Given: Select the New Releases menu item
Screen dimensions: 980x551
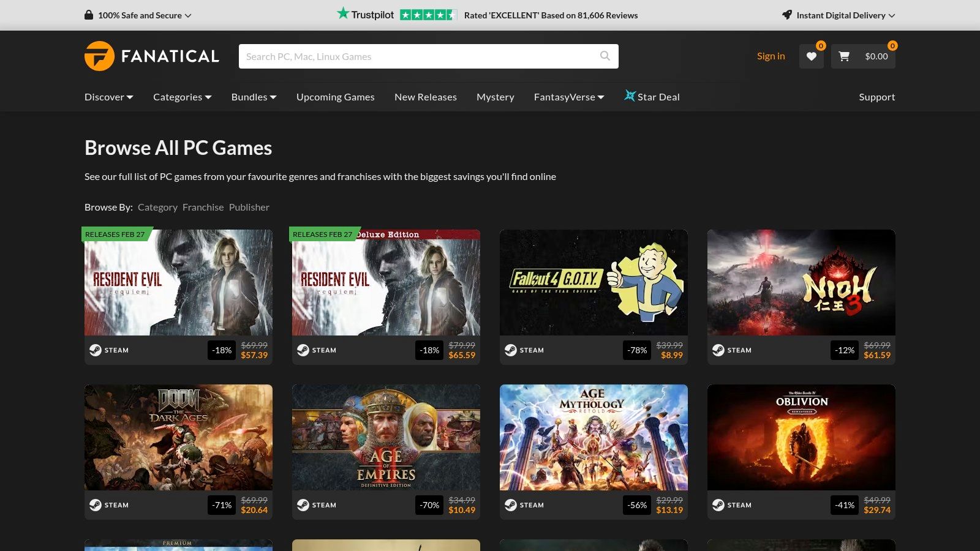Looking at the screenshot, I should [425, 97].
